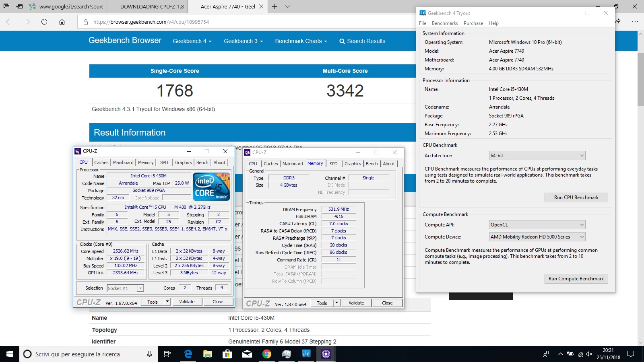This screenshot has height=362, width=644.
Task: Open the notification action center
Action: [631, 354]
